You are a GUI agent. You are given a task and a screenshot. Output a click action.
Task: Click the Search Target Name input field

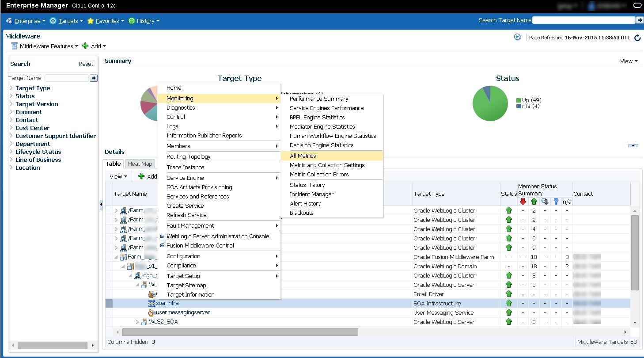tap(583, 20)
